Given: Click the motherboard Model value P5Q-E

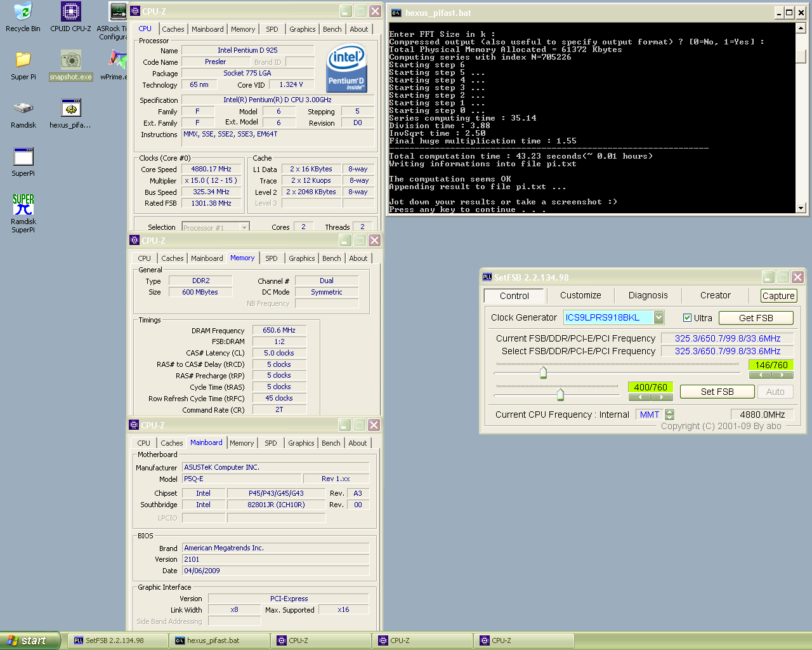Looking at the screenshot, I should tap(241, 479).
